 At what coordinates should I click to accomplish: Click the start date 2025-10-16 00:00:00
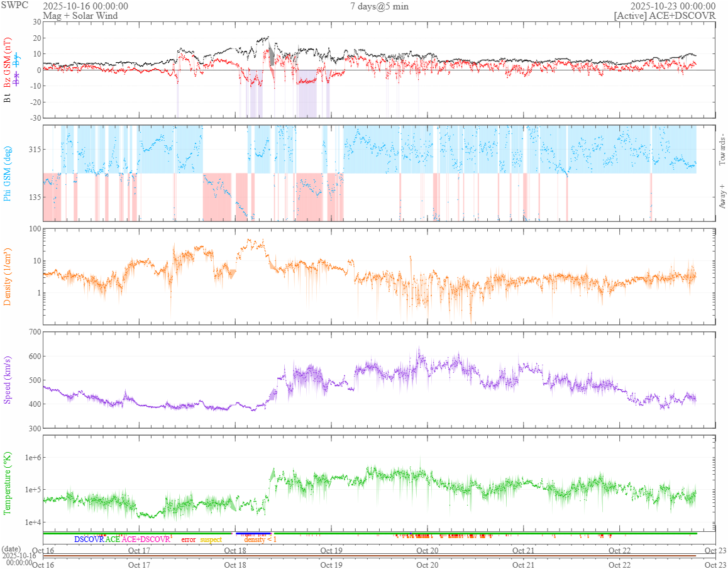coord(85,6)
